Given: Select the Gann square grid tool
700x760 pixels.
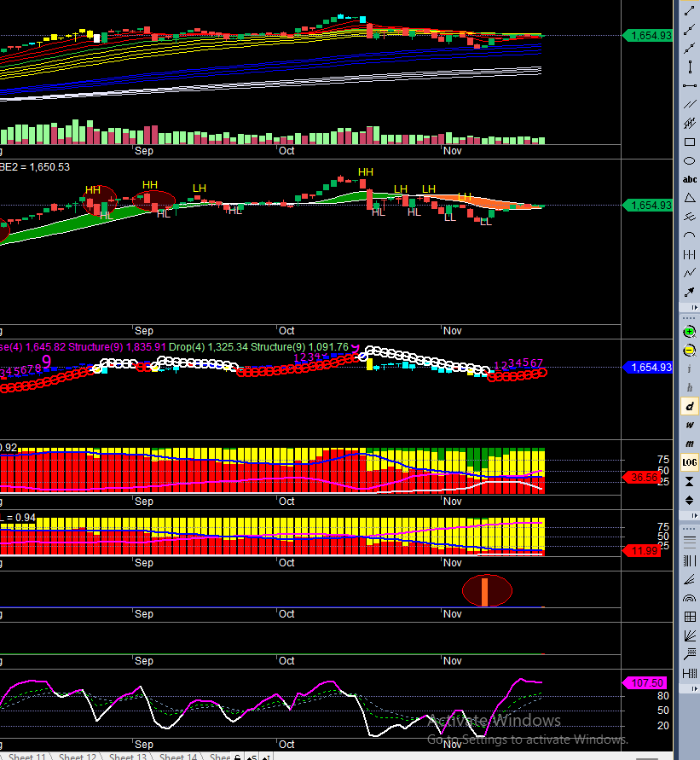Looking at the screenshot, I should point(690,618).
